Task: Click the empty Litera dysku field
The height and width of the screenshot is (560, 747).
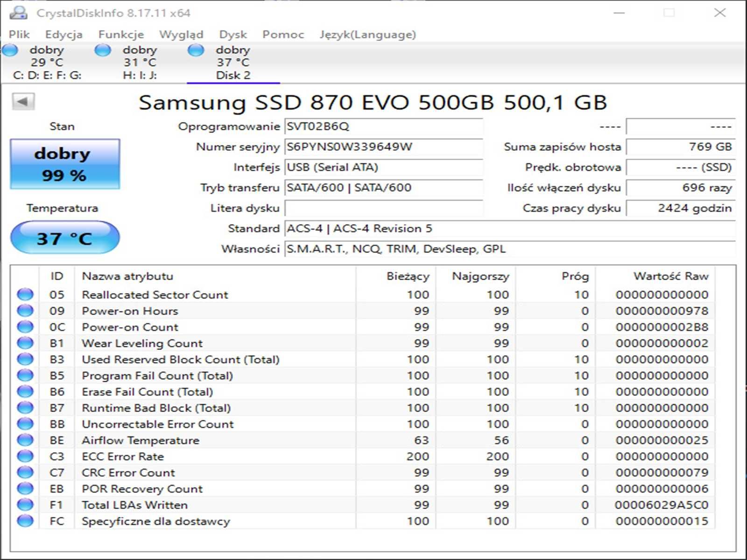Action: click(x=383, y=208)
